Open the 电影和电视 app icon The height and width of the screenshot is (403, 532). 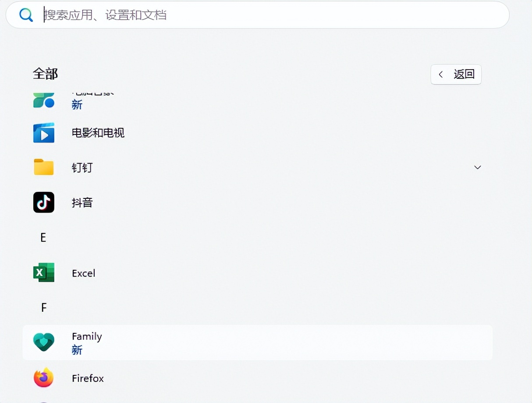click(x=44, y=133)
